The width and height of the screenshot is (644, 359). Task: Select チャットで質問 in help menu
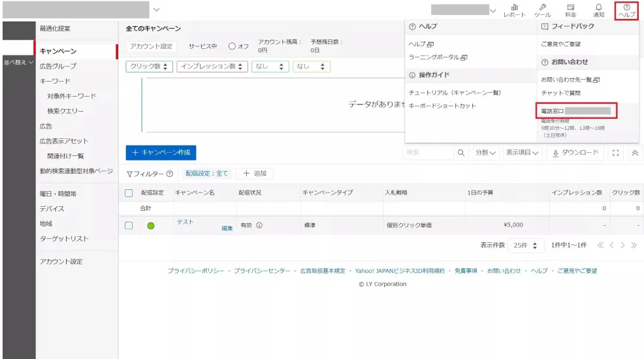[x=561, y=93]
